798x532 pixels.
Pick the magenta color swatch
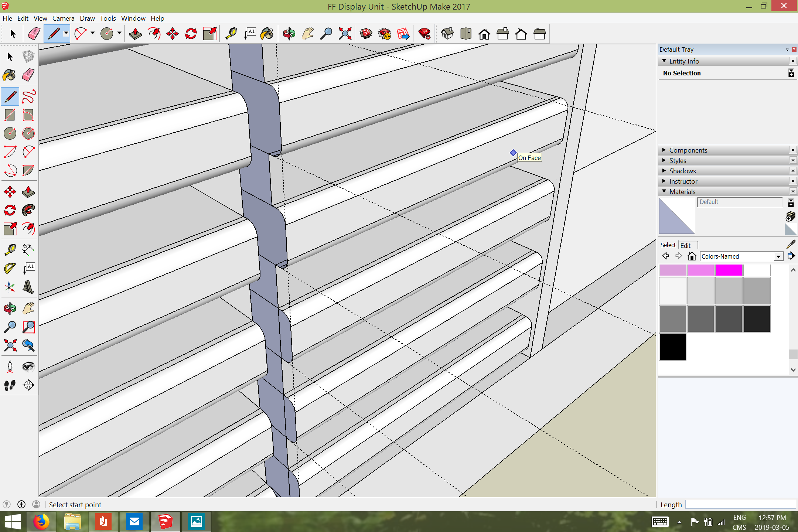729,270
